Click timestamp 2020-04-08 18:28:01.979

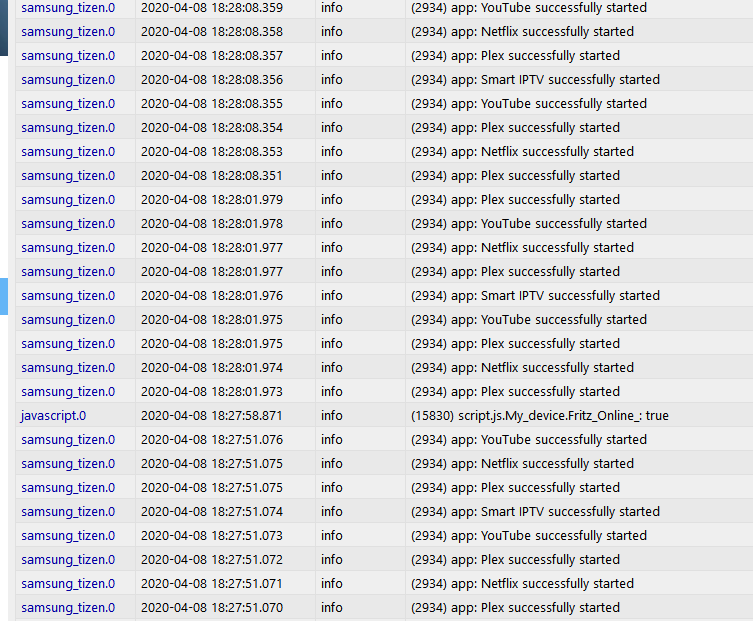[212, 200]
